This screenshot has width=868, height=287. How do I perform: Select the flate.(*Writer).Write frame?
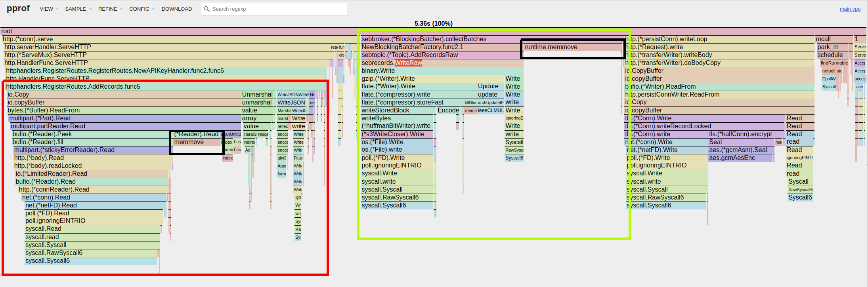coord(419,86)
